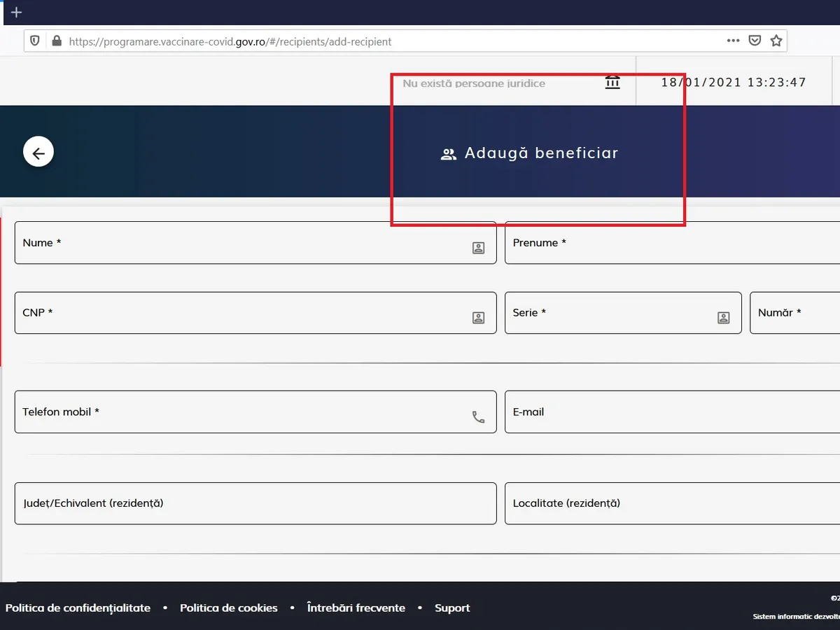Click the phone icon in Telefon mobil
This screenshot has height=630, width=840.
pos(478,417)
